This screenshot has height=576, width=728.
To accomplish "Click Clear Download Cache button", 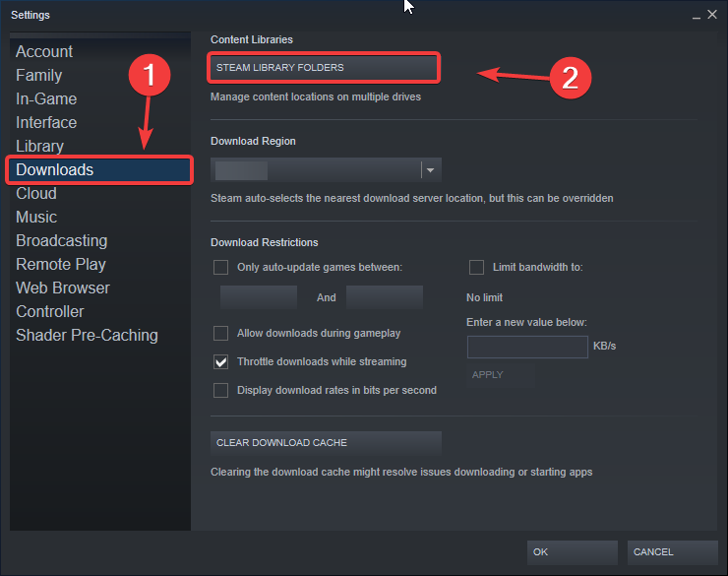I will click(326, 443).
